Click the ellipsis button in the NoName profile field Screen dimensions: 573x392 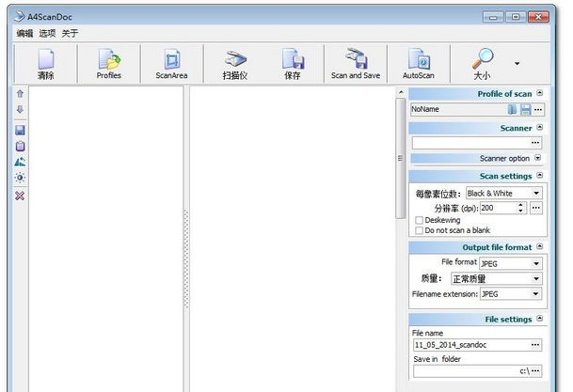[538, 109]
